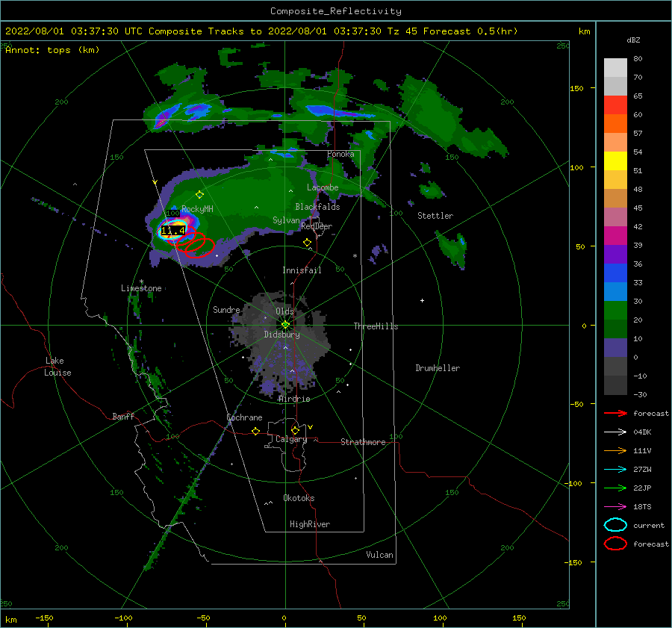Click the Ponoka label

340,154
